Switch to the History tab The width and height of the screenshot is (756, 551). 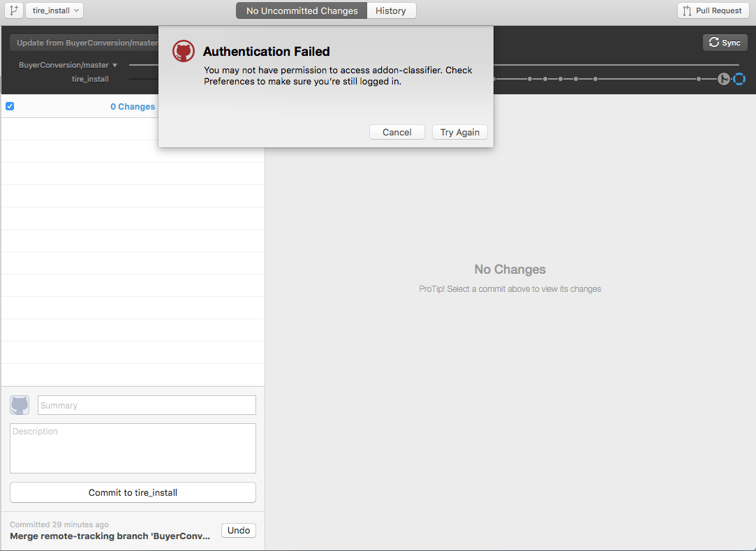[391, 10]
